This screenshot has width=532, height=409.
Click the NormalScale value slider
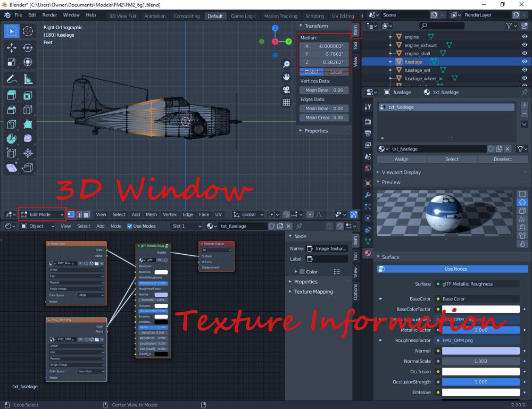point(481,362)
